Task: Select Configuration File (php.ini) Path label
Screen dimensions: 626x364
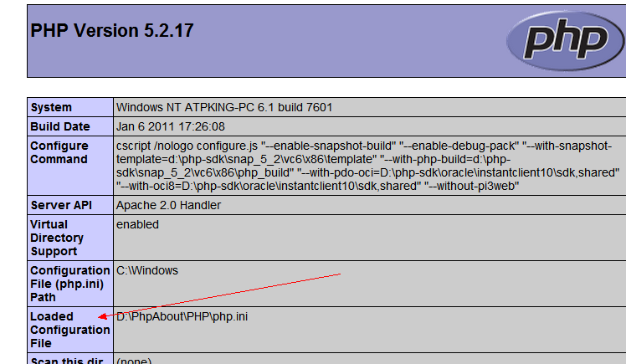Action: coord(69,284)
